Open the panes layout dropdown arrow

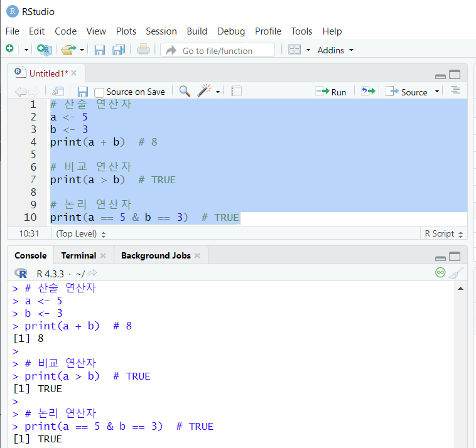click(x=308, y=50)
